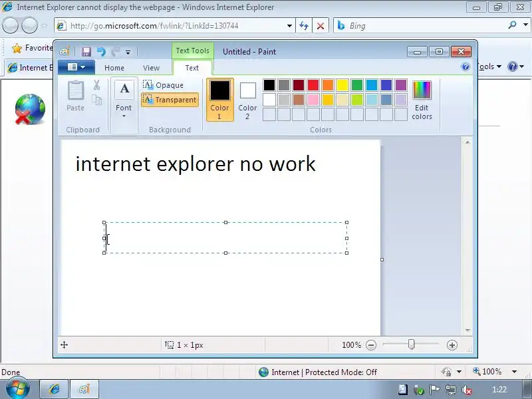This screenshot has height=399, width=532.
Task: Switch to the Home ribbon tab
Action: [x=114, y=68]
